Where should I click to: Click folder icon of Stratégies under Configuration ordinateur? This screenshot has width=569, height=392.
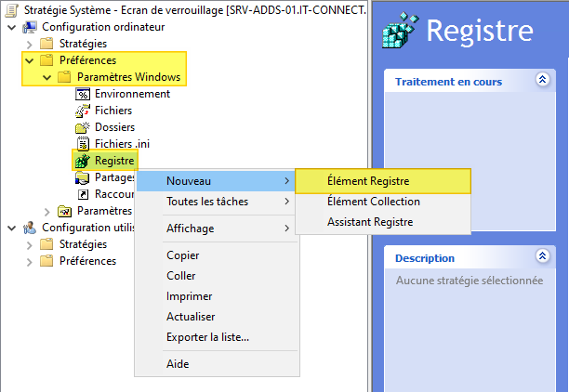(46, 44)
